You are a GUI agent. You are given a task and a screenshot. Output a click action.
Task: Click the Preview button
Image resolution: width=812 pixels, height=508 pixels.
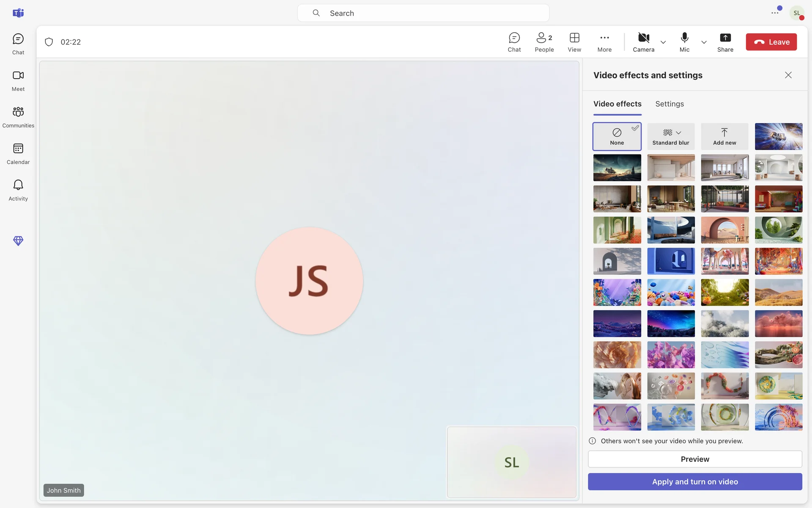point(694,459)
